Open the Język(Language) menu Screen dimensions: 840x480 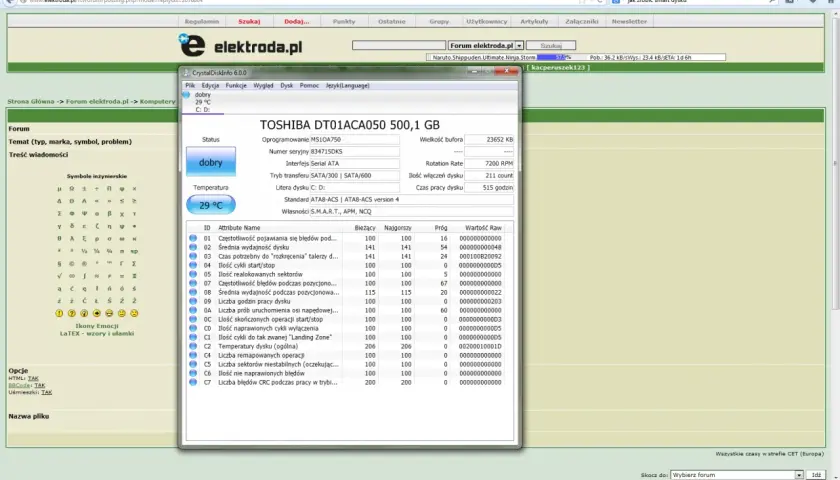(348, 86)
